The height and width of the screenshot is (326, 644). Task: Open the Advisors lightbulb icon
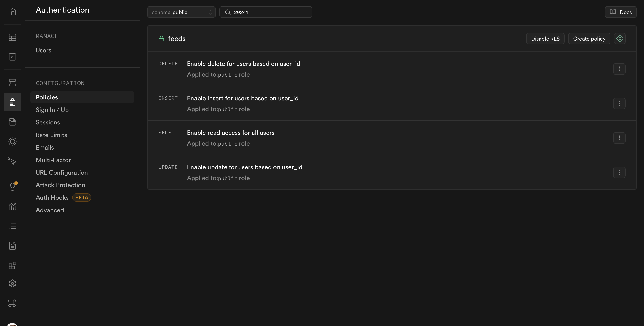13,187
